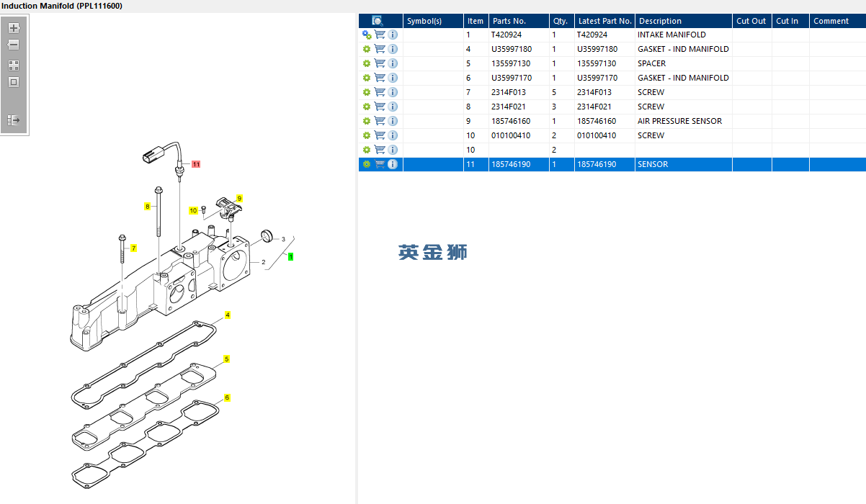Add AIR PRESSURE SENSOR to cart
The image size is (866, 504).
click(380, 121)
